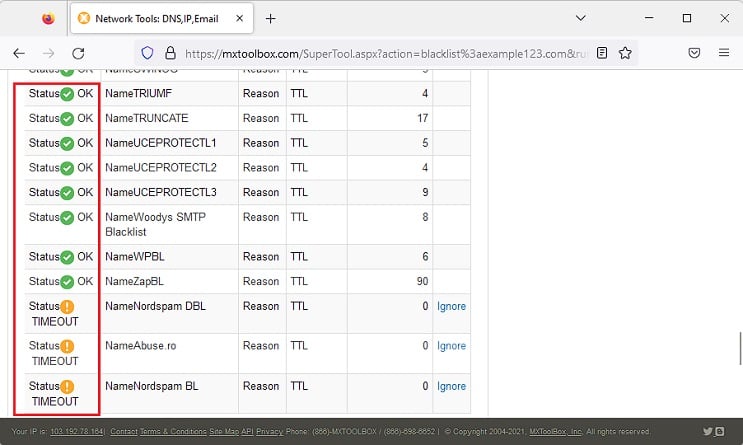743x445 pixels.
Task: Open the Twitter icon in footer
Action: pos(707,431)
